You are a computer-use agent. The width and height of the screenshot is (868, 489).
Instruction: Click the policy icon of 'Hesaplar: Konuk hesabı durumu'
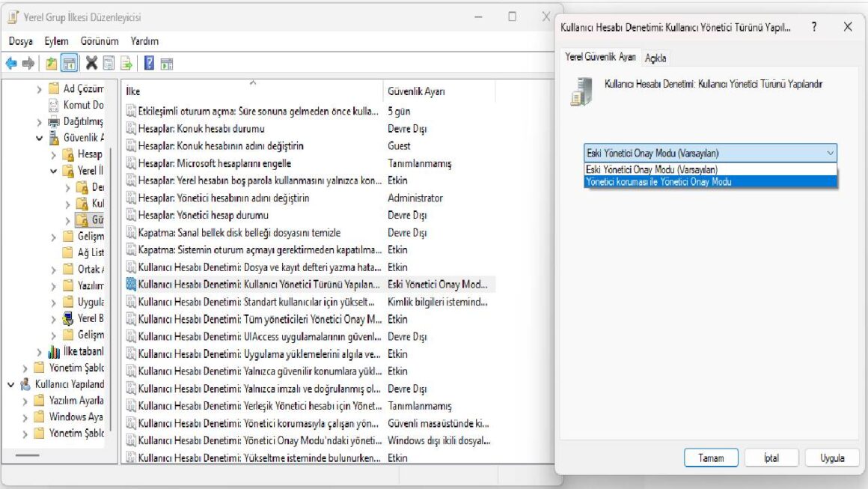click(131, 129)
